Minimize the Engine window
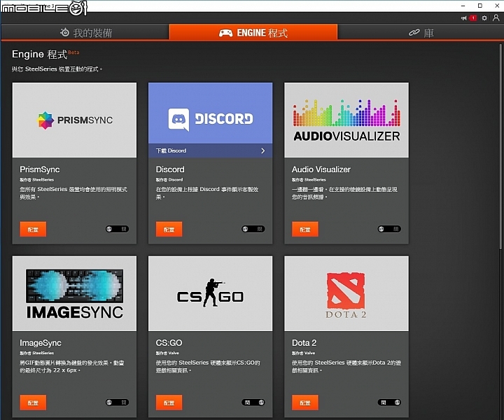Image resolution: width=504 pixels, height=420 pixels. tap(463, 6)
